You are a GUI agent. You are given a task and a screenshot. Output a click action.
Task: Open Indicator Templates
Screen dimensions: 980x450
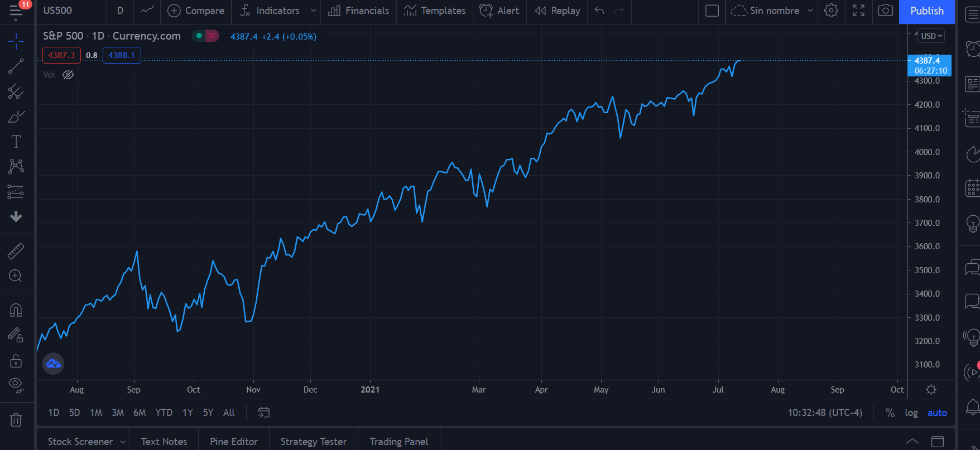pos(435,11)
